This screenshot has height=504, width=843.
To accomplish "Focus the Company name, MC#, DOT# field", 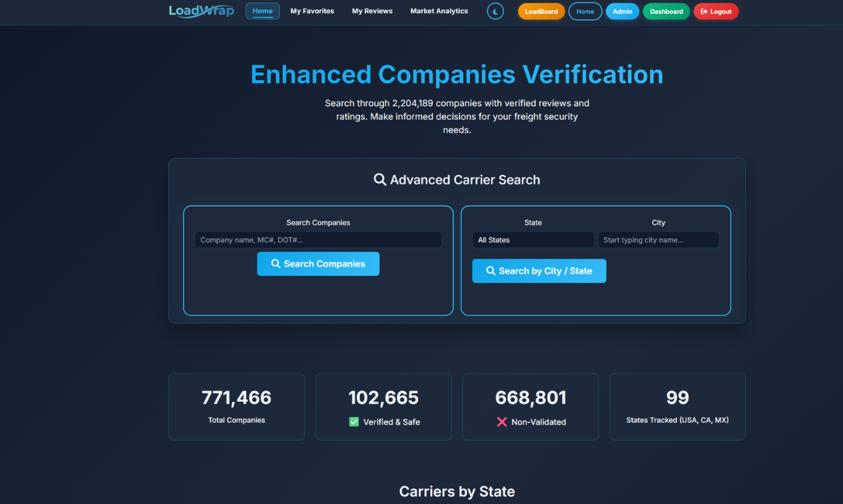I will click(318, 240).
